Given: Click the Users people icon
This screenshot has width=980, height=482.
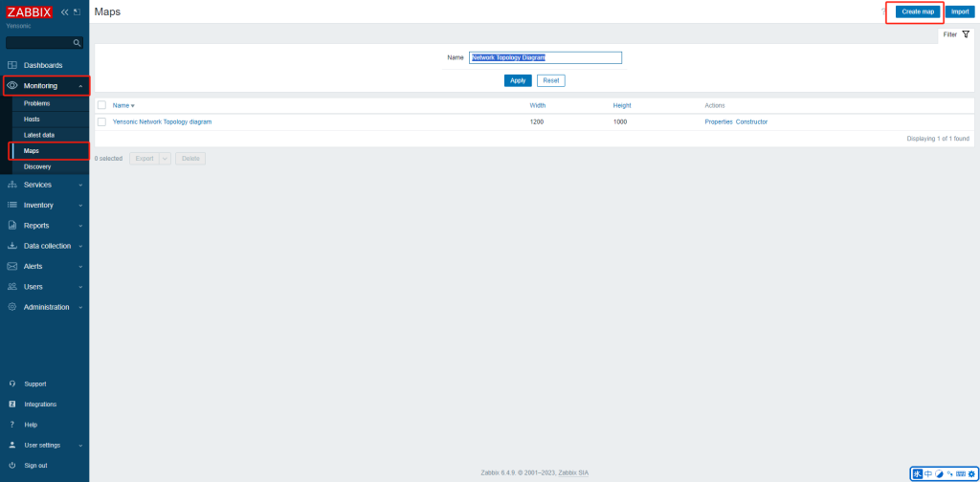Looking at the screenshot, I should click(11, 287).
